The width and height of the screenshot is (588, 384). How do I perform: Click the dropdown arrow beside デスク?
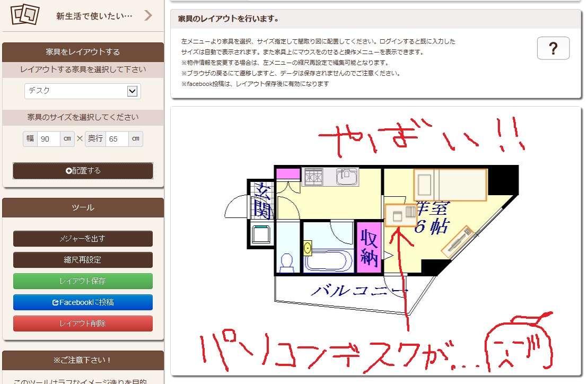tap(133, 91)
